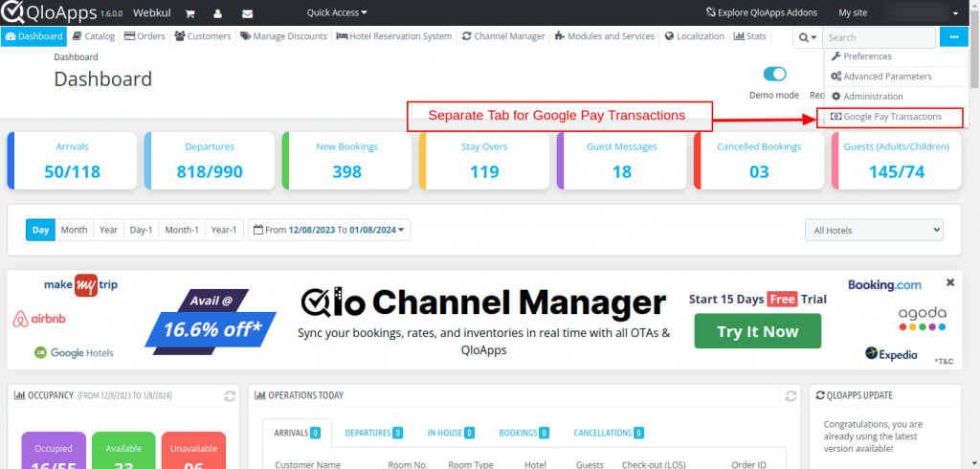Image resolution: width=980 pixels, height=469 pixels.
Task: Select the Year range button
Action: [x=109, y=230]
